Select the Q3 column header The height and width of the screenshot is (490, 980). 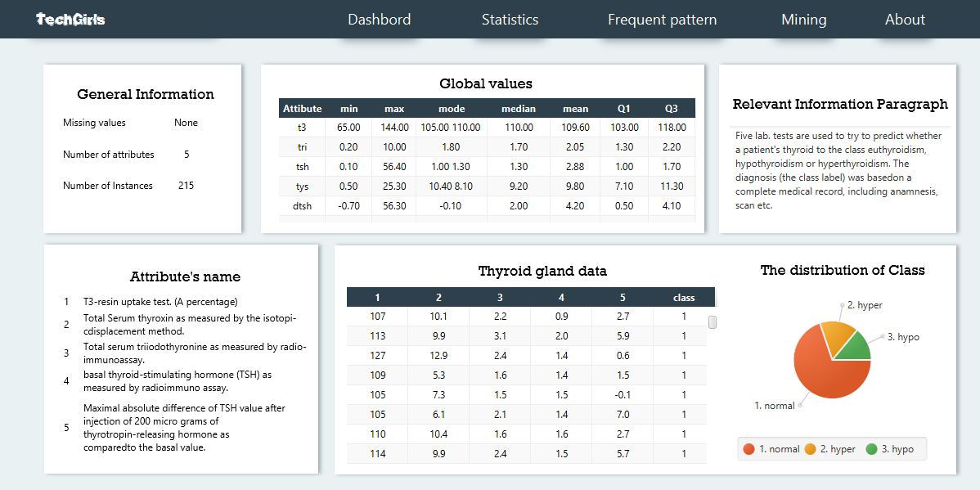(x=671, y=108)
